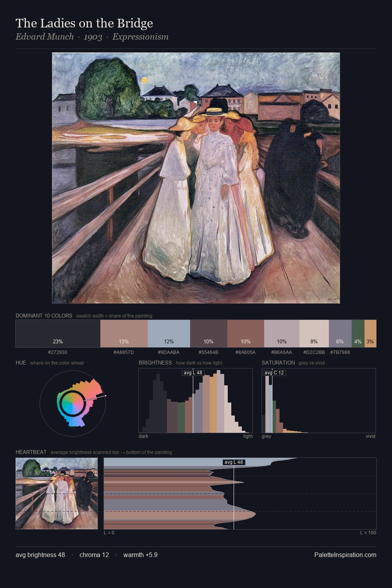This screenshot has height=588, width=392.
Task: Click the 8% pale beige swatch
Action: coord(314,334)
